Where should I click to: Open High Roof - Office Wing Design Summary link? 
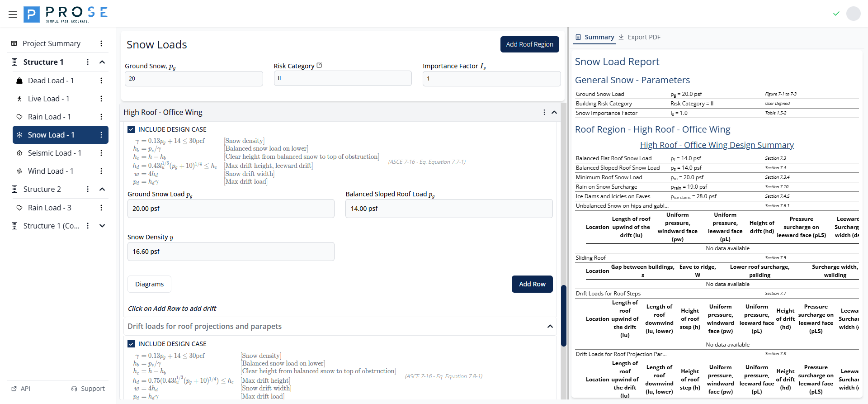tap(717, 145)
